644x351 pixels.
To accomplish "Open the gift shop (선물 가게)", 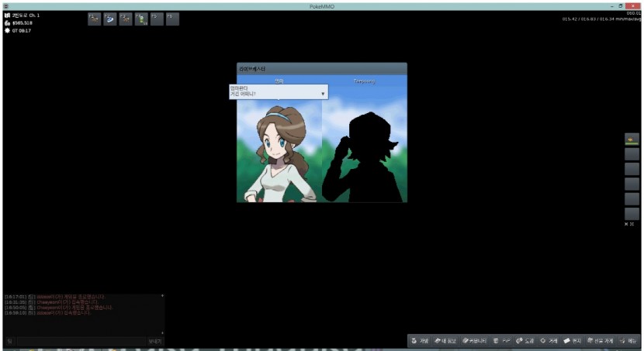I will click(x=600, y=341).
